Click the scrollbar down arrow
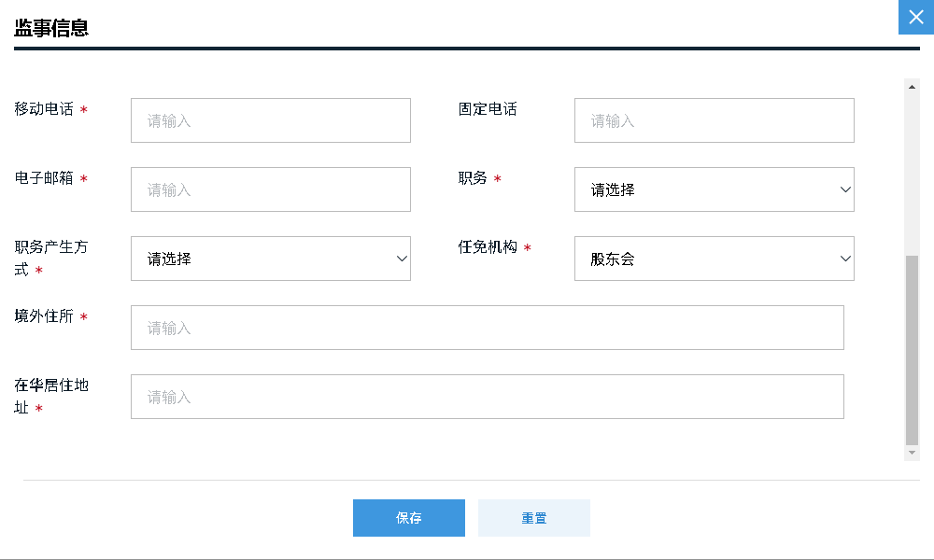Image resolution: width=934 pixels, height=560 pixels. [x=911, y=453]
